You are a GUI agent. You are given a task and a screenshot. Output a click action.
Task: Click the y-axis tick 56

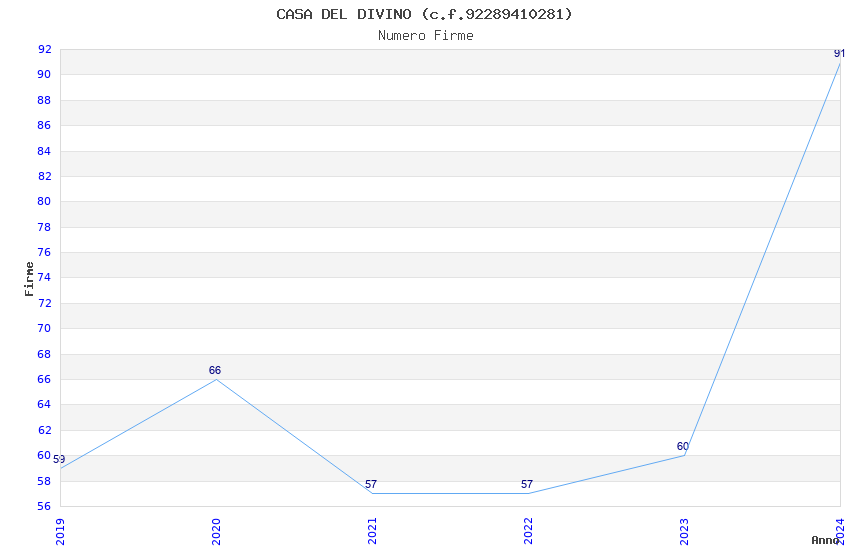(x=44, y=506)
